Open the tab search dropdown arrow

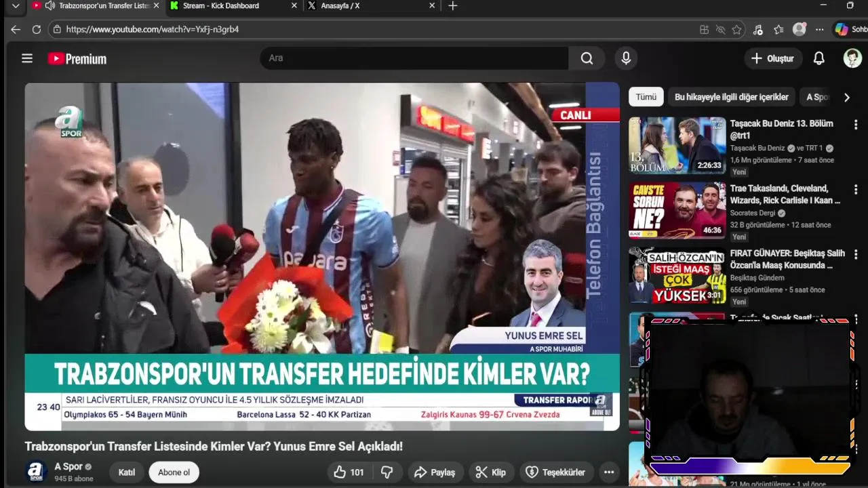point(16,5)
